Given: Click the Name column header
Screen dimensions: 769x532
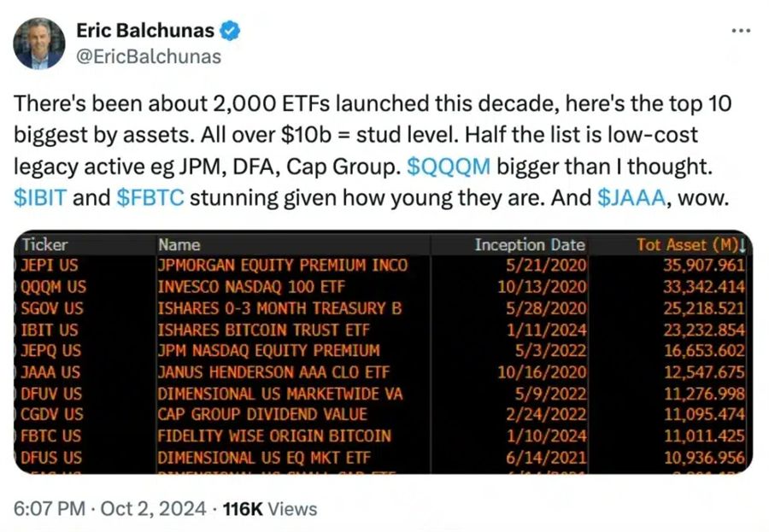Looking at the screenshot, I should click(179, 245).
